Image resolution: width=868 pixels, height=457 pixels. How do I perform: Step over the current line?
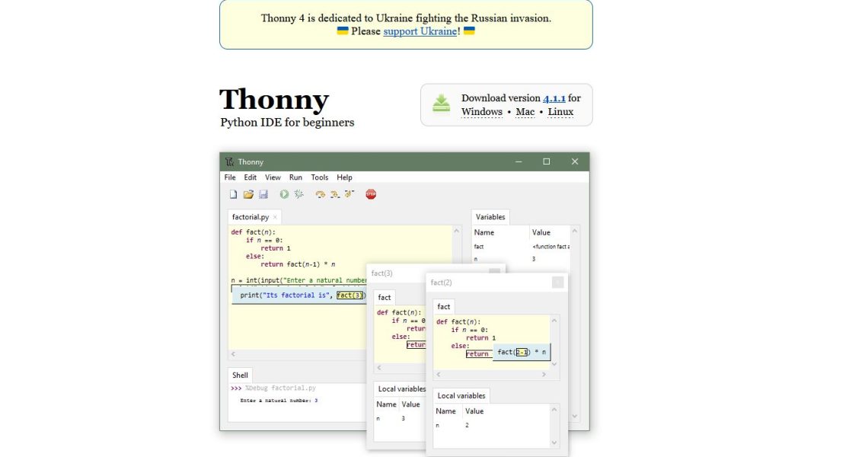321,194
